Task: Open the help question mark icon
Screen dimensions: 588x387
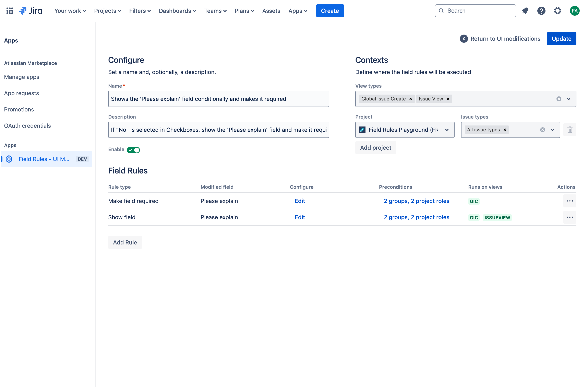Action: click(x=541, y=11)
